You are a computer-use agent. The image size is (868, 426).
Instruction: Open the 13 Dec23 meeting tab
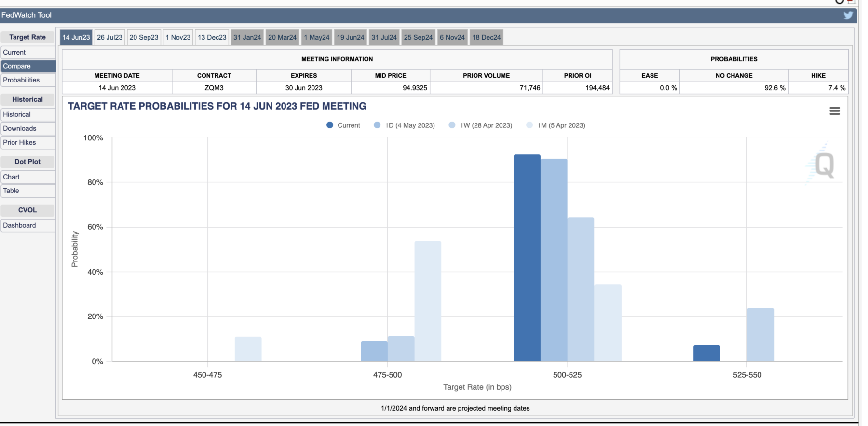[x=212, y=37]
